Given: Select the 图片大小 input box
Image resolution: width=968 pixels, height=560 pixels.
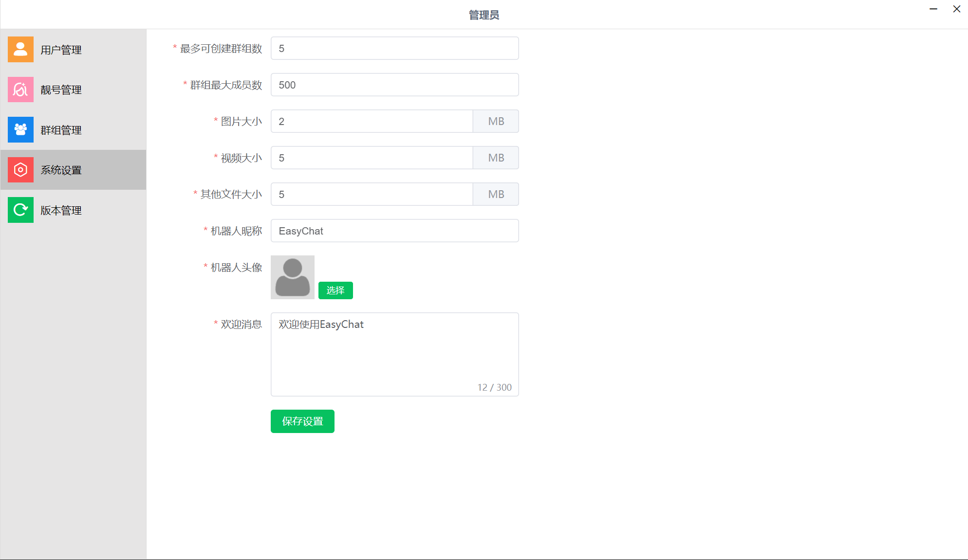Looking at the screenshot, I should click(x=372, y=122).
